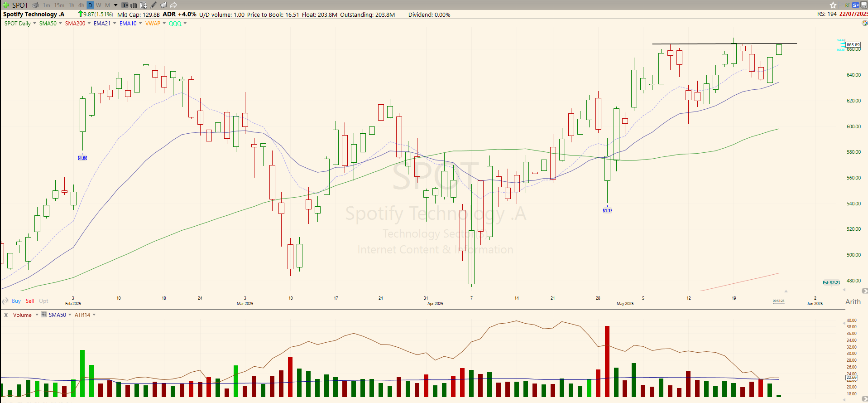Click the flag icon in top bar

(841, 5)
